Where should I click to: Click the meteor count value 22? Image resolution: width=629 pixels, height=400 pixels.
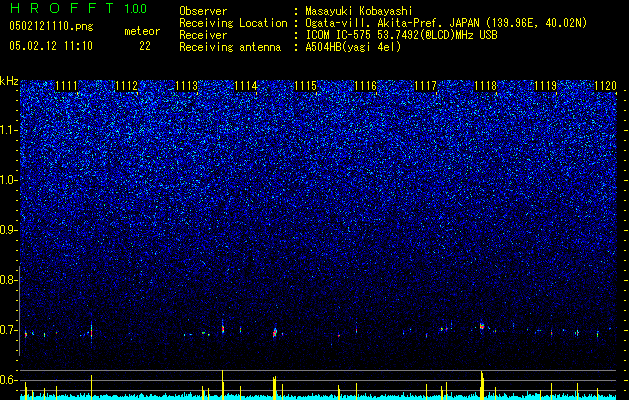point(145,46)
